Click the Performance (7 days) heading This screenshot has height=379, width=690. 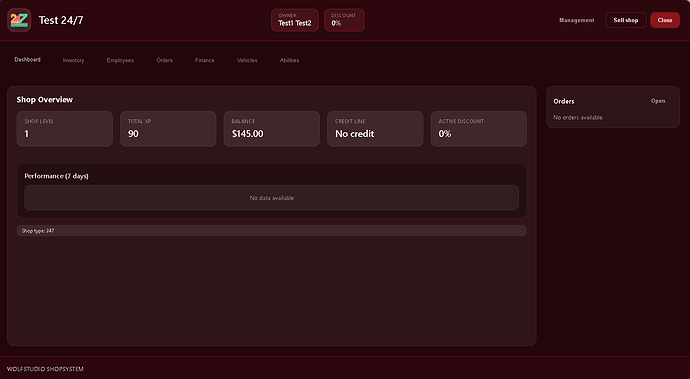point(56,176)
